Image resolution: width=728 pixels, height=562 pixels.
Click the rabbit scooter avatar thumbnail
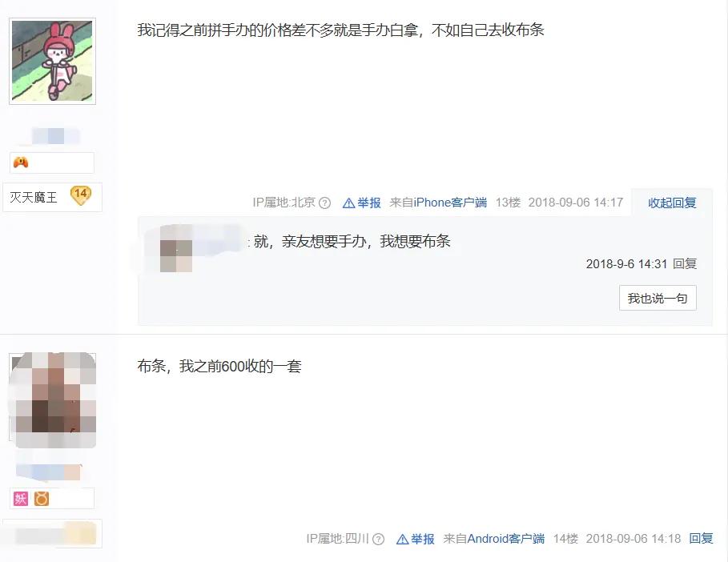tap(53, 61)
